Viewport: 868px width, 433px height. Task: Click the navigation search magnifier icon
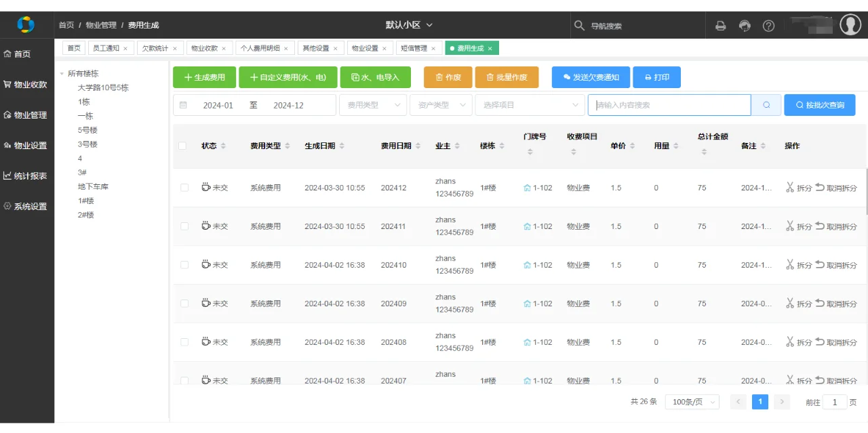pyautogui.click(x=579, y=24)
